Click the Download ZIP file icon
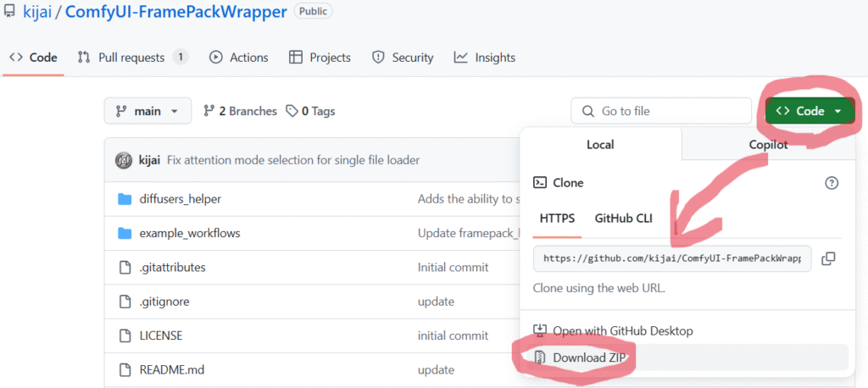This screenshot has width=868, height=388. [540, 358]
